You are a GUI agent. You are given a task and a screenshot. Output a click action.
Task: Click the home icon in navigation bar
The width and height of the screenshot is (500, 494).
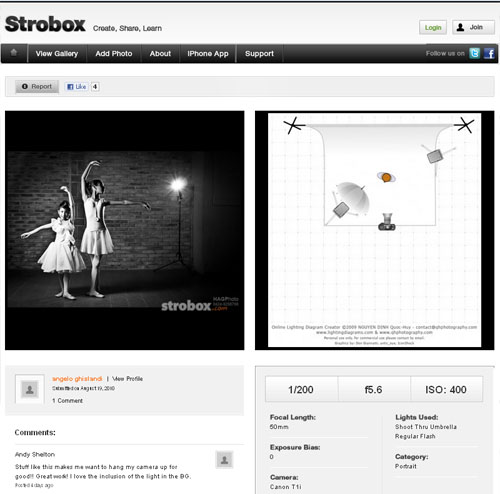click(14, 53)
